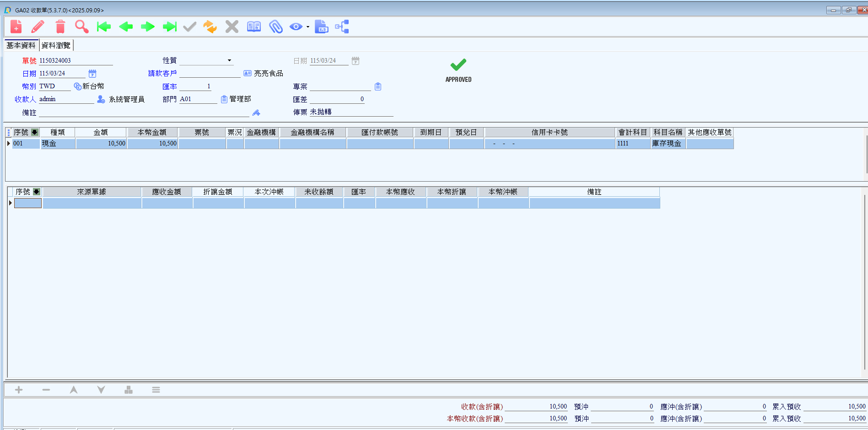Go to next record green arrow
The image size is (868, 430).
(x=148, y=27)
